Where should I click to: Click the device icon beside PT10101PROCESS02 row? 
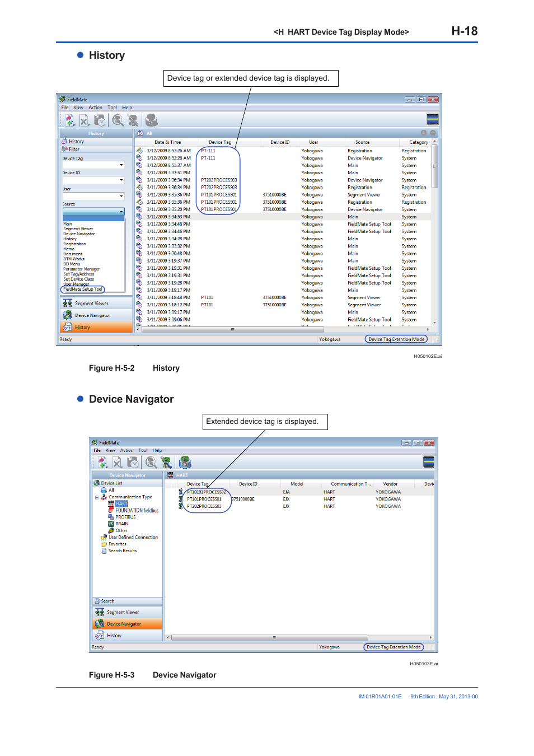coord(181,492)
